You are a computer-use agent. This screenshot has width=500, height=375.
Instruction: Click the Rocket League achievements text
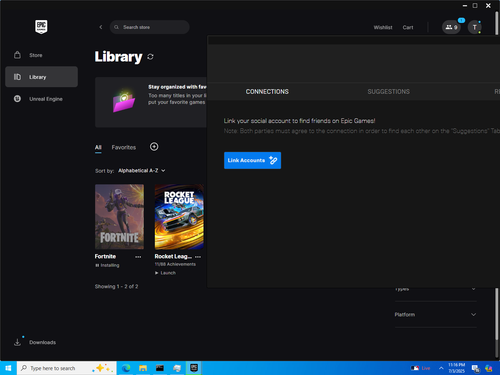(x=175, y=264)
